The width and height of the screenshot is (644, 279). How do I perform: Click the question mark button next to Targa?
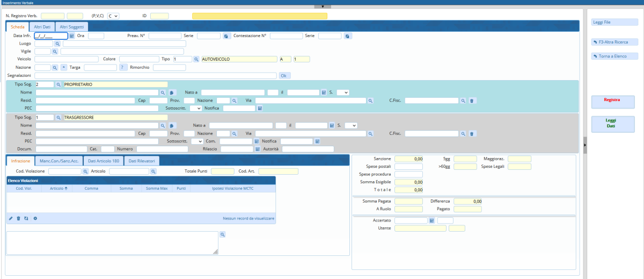tap(123, 68)
